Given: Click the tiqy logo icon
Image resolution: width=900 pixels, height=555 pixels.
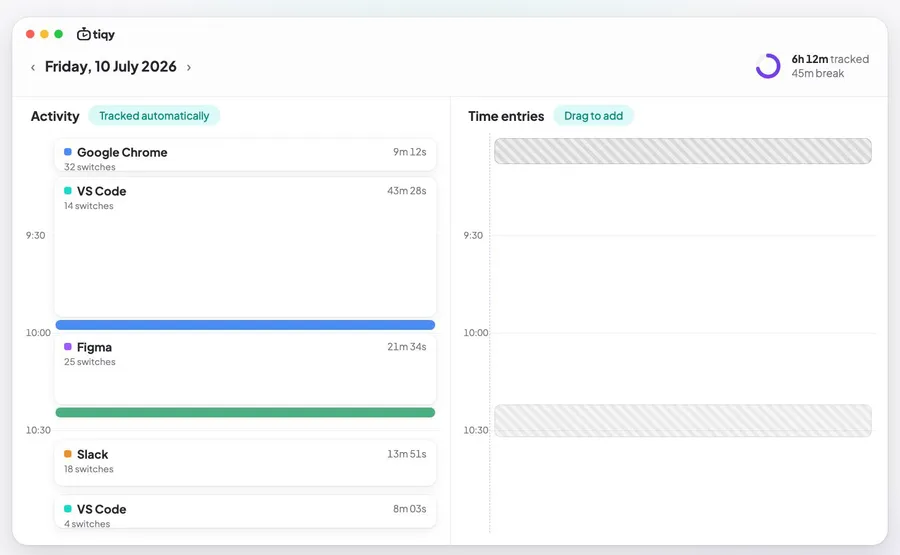Looking at the screenshot, I should (84, 34).
